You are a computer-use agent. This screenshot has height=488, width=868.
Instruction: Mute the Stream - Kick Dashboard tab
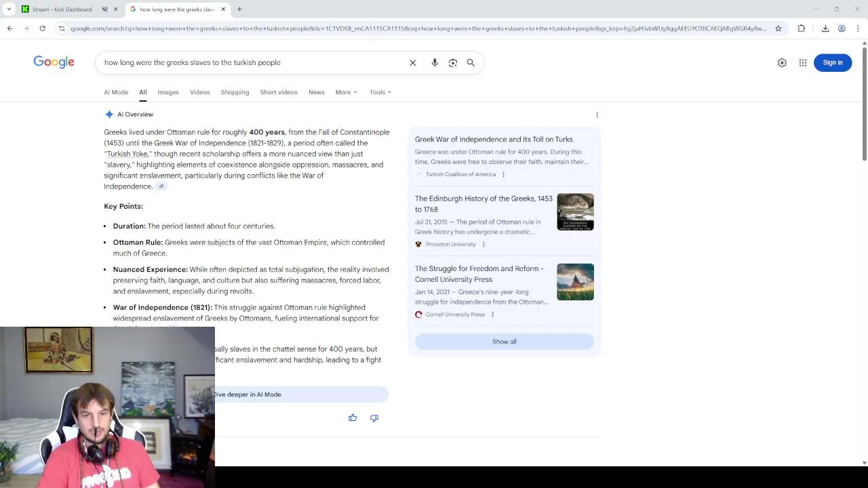104,9
